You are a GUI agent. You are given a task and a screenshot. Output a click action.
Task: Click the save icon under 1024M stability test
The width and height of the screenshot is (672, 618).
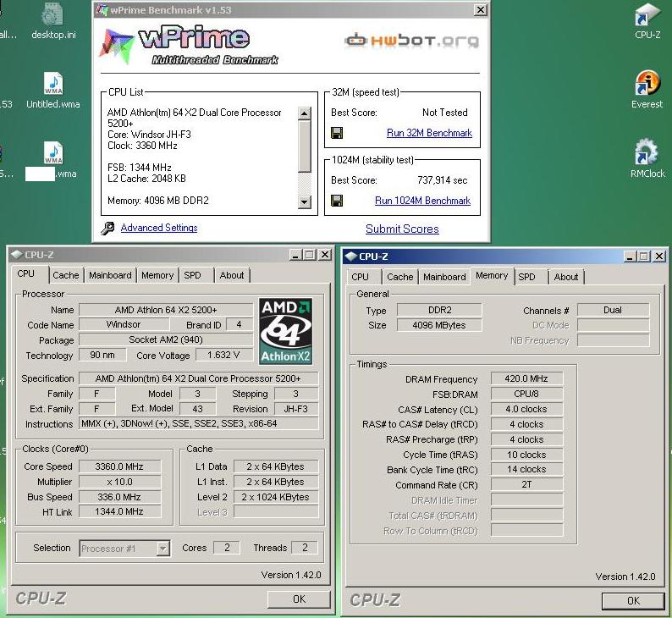pyautogui.click(x=337, y=200)
